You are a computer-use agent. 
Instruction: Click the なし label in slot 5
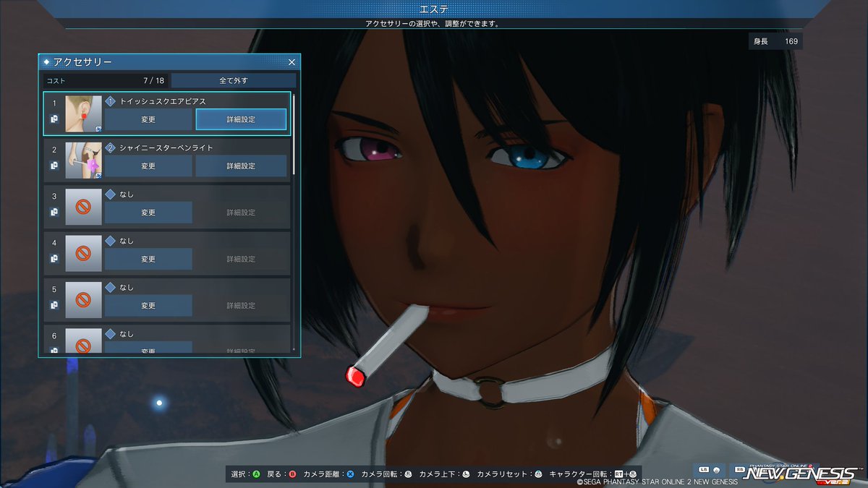[x=127, y=288]
